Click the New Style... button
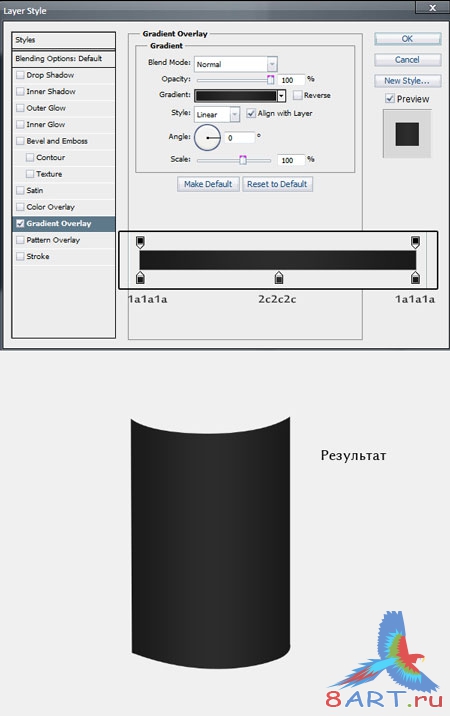Viewport: 450px width, 716px height. pos(407,81)
